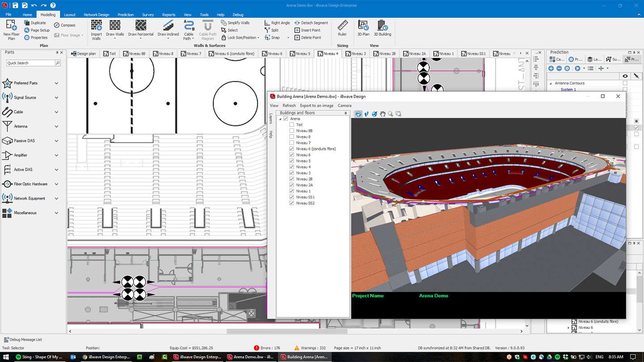Open the Network Design ribbon tab
This screenshot has width=644, height=362.
coord(96,15)
